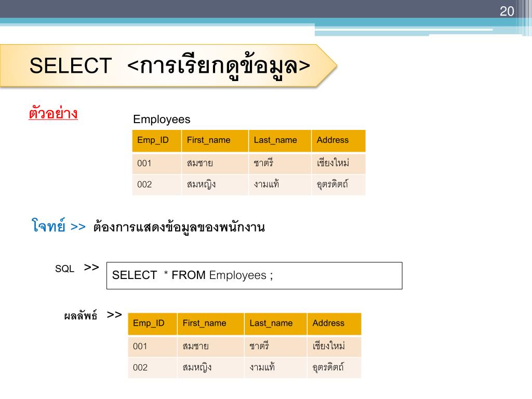532x399 pixels.
Task: Select Last_name header in the ผลลัพธ์ result table
Action: [275, 324]
